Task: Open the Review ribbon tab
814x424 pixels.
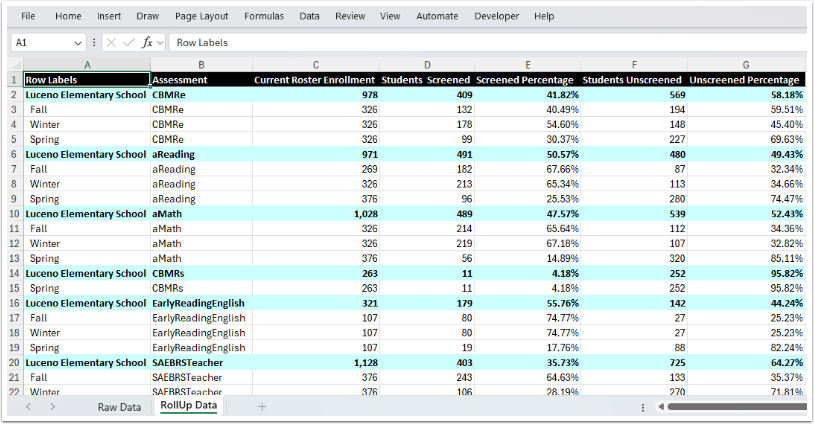Action: point(350,16)
